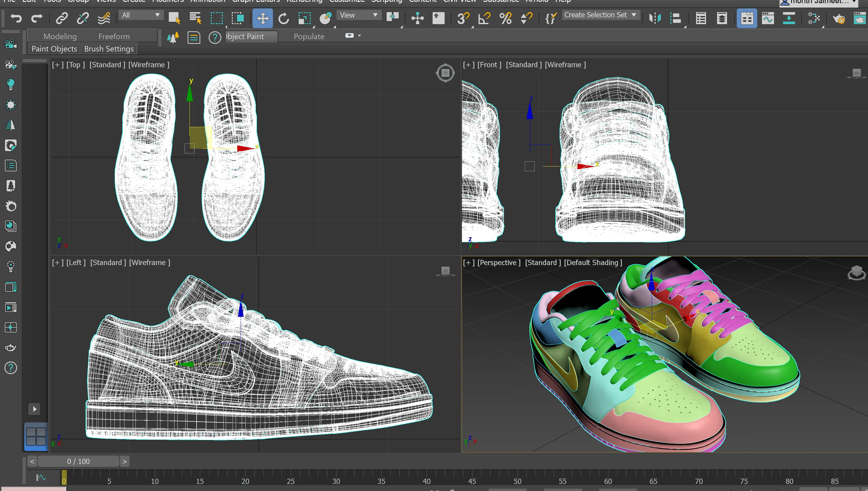Viewport: 868px width, 491px height.
Task: Choose the Select and Scale tool
Action: click(x=305, y=18)
